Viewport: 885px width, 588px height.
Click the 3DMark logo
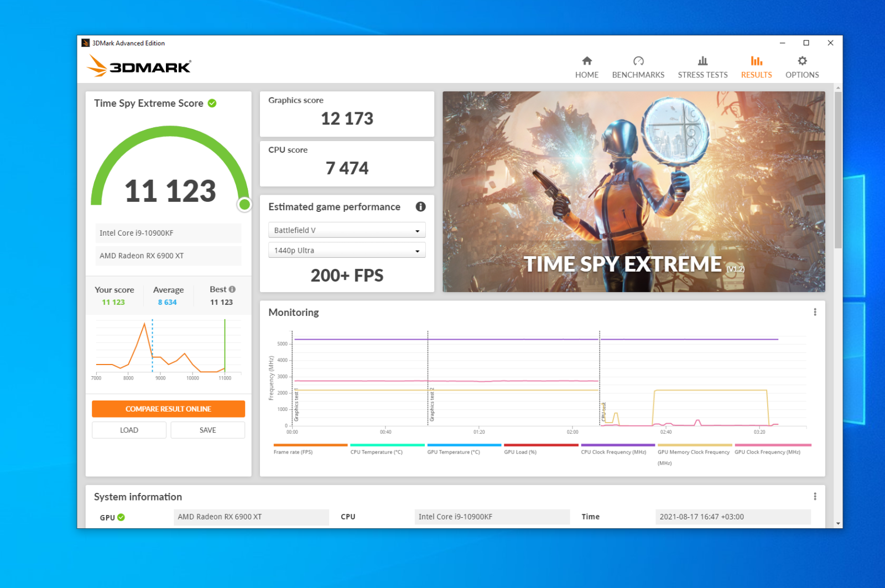139,66
